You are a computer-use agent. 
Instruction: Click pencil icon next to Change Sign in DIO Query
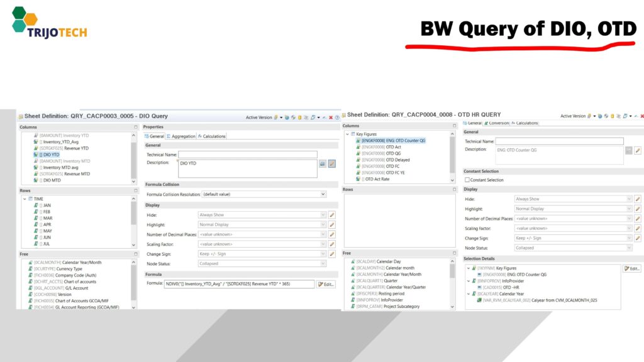click(x=331, y=254)
